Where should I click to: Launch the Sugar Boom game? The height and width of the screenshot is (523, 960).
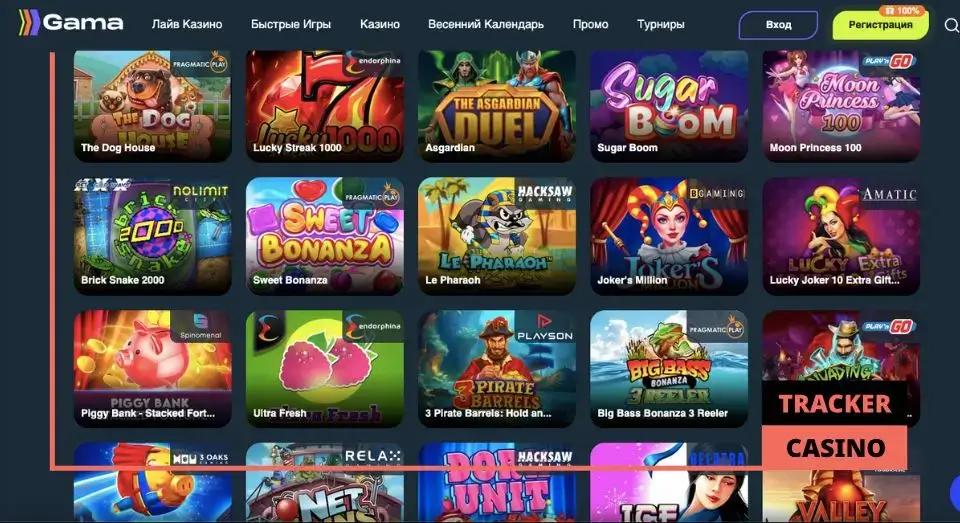pos(669,106)
